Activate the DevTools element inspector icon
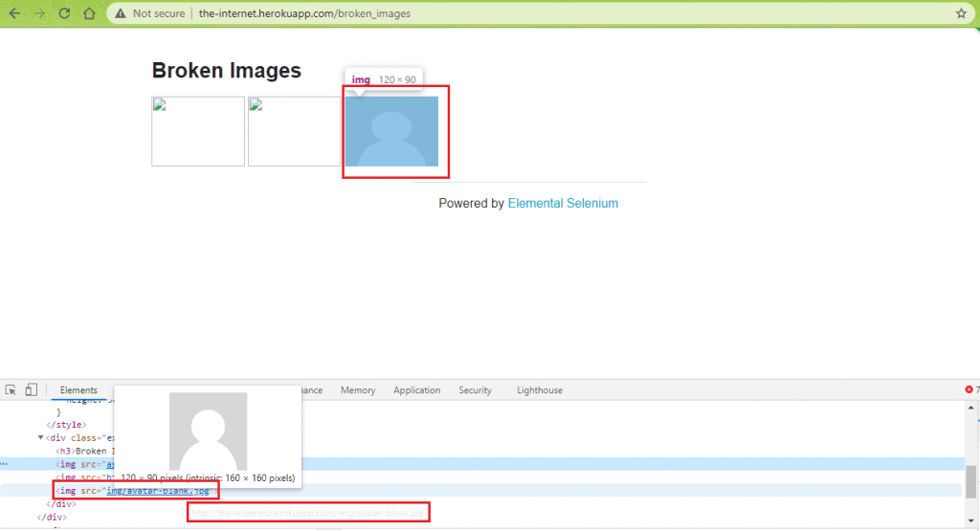Viewport: 980px width, 531px height. [x=11, y=389]
